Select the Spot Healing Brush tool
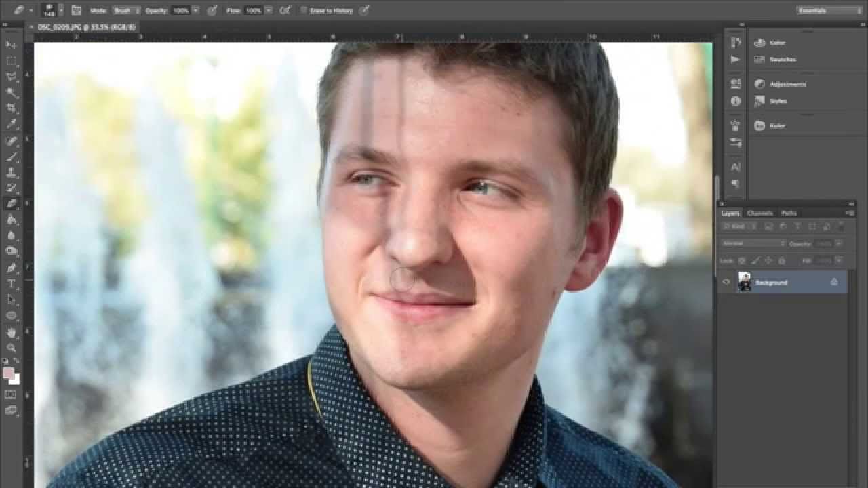This screenshot has height=488, width=868. 12,141
